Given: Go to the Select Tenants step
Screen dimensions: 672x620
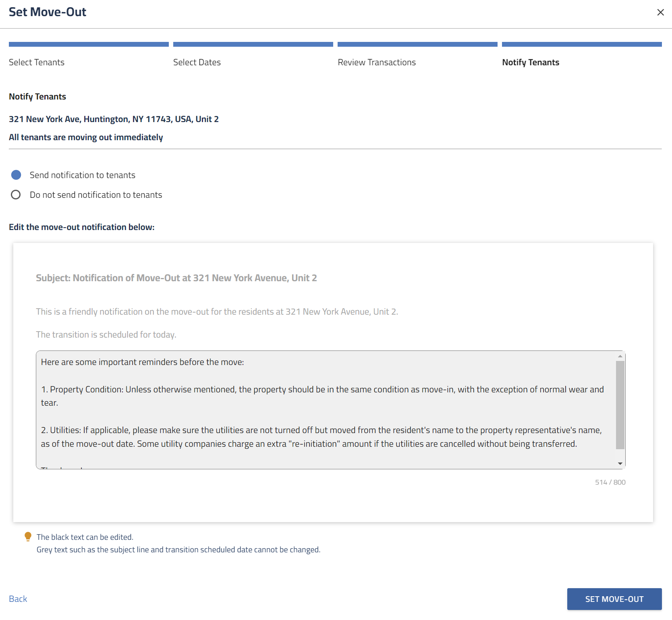Looking at the screenshot, I should coord(37,62).
